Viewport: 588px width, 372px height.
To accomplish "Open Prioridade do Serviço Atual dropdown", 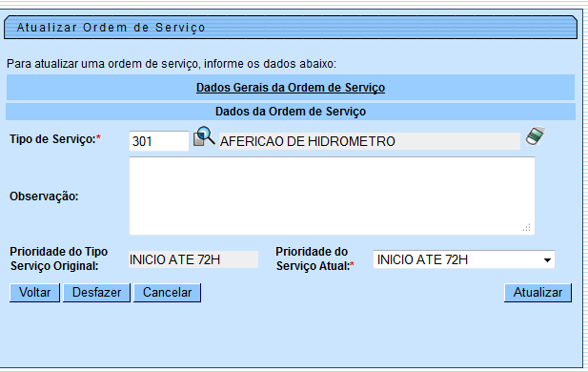I will click(464, 259).
